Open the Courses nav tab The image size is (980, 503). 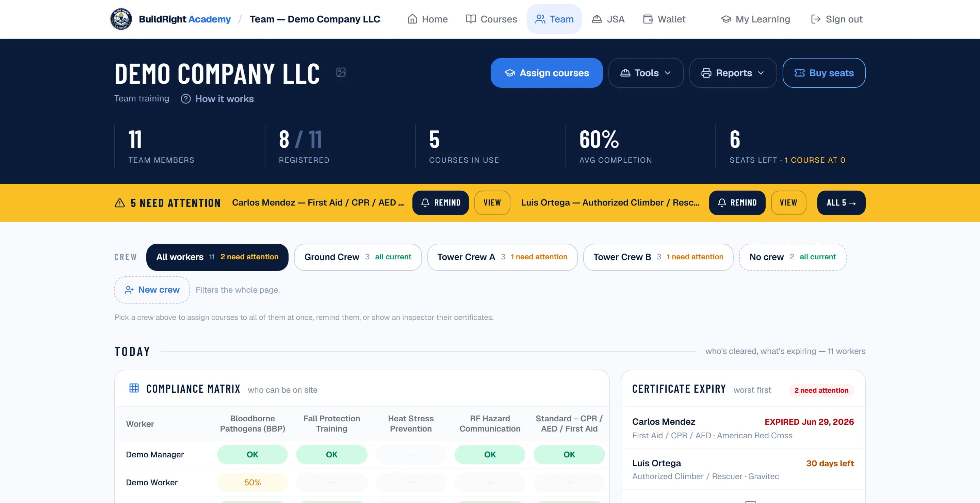tap(491, 19)
